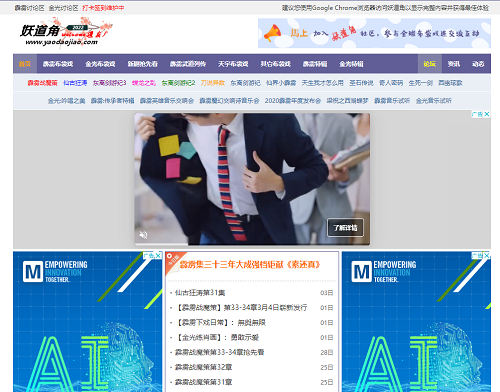This screenshot has height=392, width=500.
Task: Click the right Mouser Empowering Innovation ad
Action: point(416,322)
